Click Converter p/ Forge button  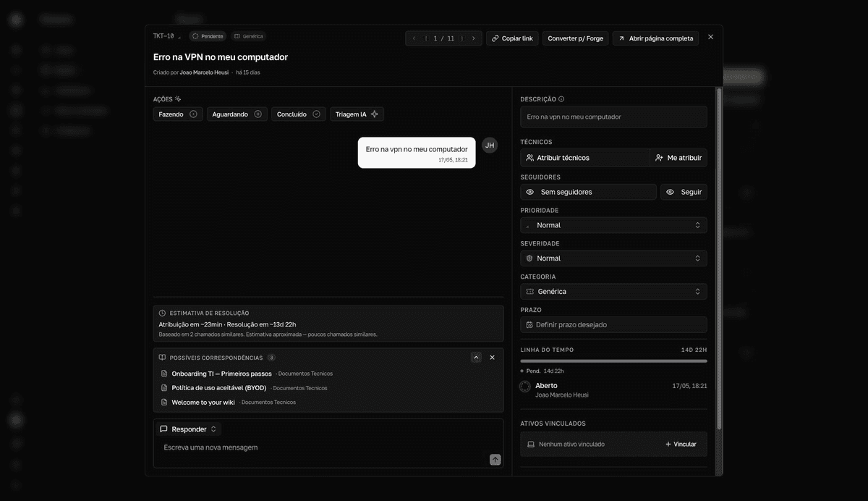click(x=575, y=38)
